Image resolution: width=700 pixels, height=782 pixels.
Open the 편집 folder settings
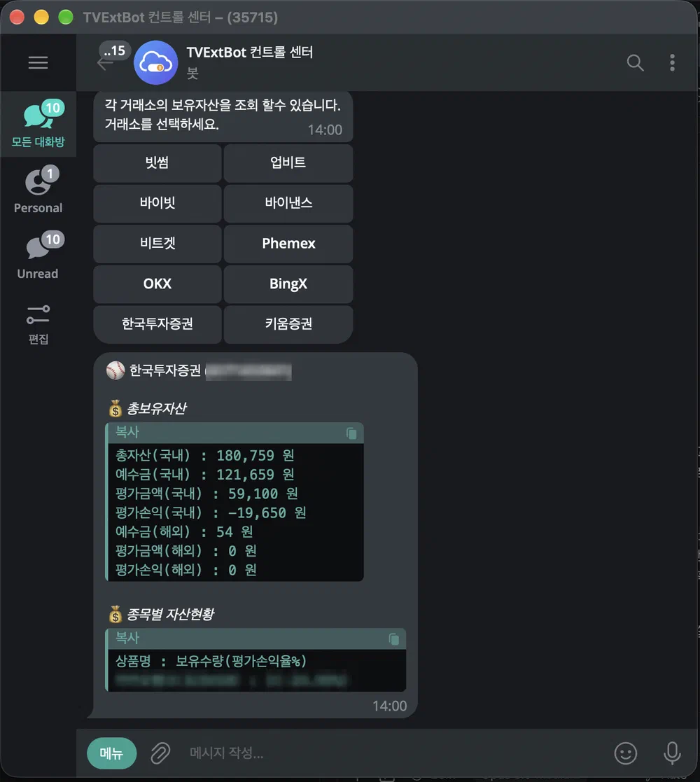coord(38,325)
